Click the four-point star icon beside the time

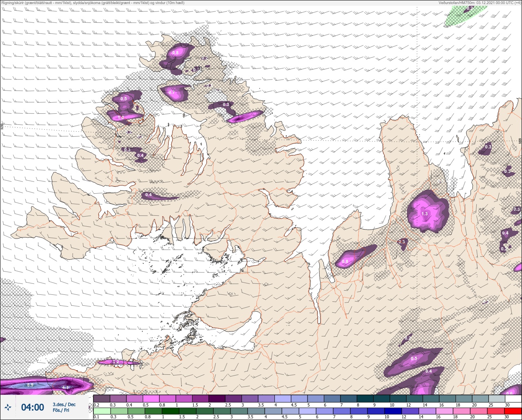[8, 407]
